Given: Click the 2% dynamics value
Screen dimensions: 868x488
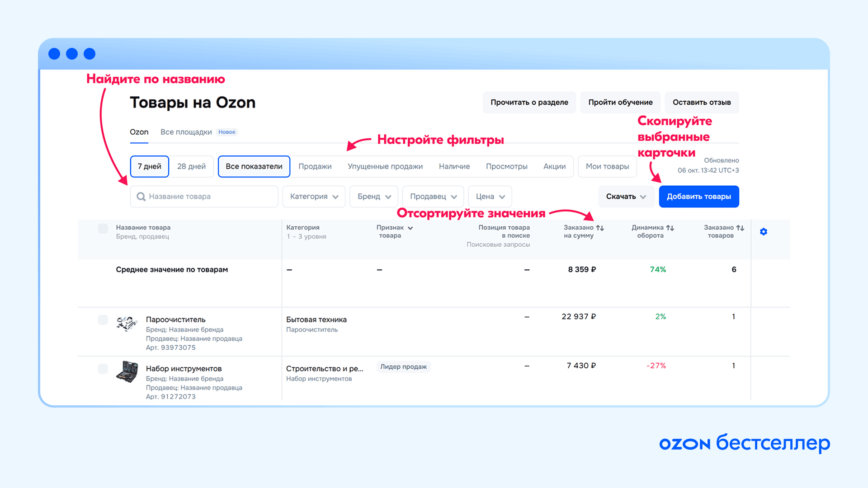Looking at the screenshot, I should click(x=661, y=317).
